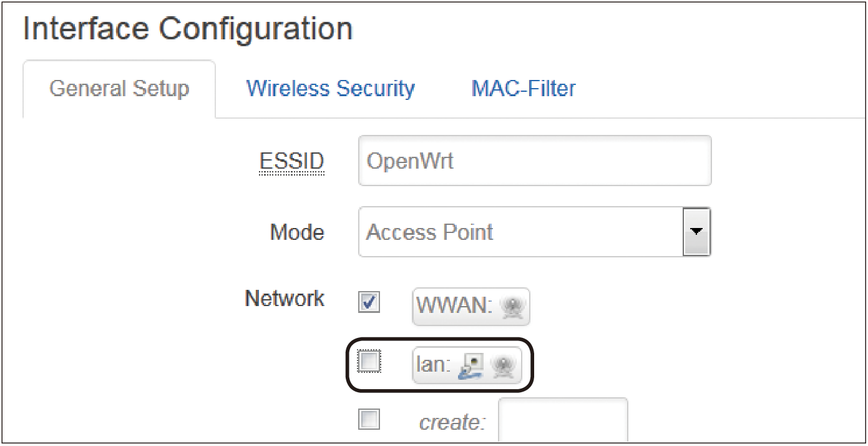Switch to the Wireless Security tab
The width and height of the screenshot is (868, 446).
tap(331, 88)
